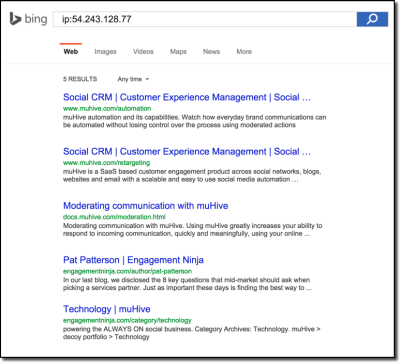Click the magnifying glass search button
The image size is (400, 363).
[372, 19]
